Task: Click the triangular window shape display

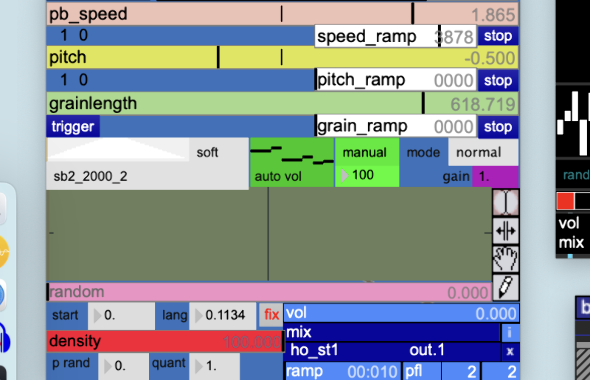Action: 118,150
